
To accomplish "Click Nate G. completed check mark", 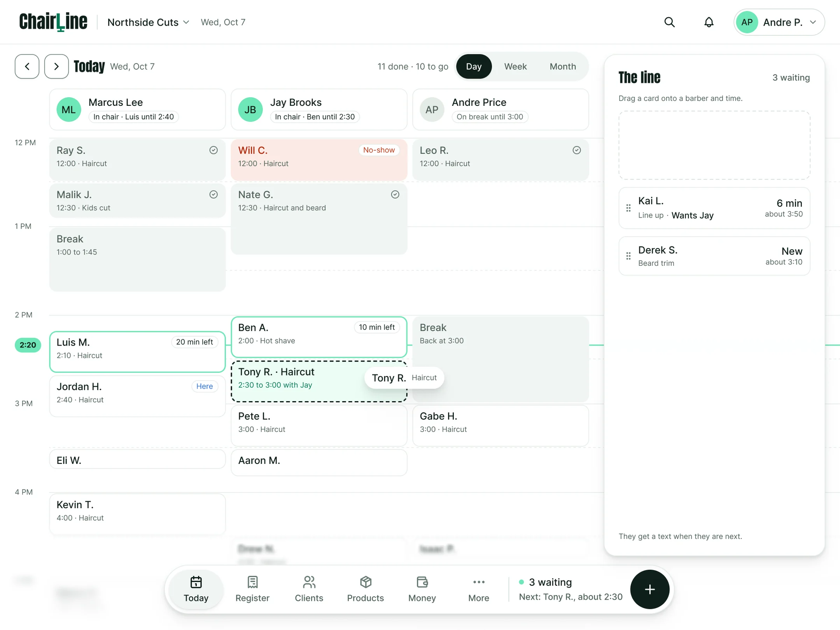I will click(395, 195).
